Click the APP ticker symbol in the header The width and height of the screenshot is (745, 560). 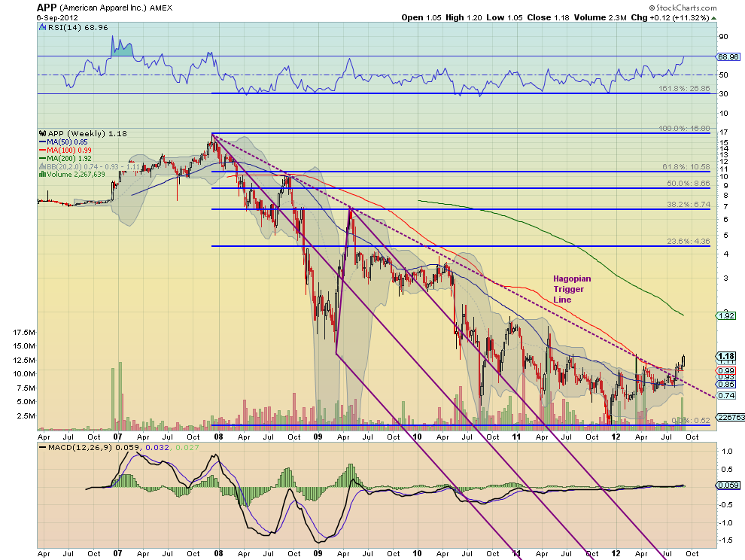(x=47, y=8)
